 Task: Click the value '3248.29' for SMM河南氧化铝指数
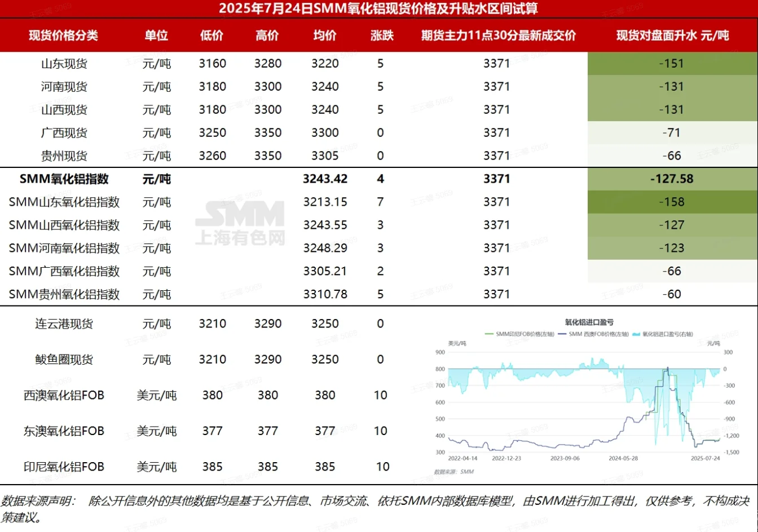click(325, 249)
